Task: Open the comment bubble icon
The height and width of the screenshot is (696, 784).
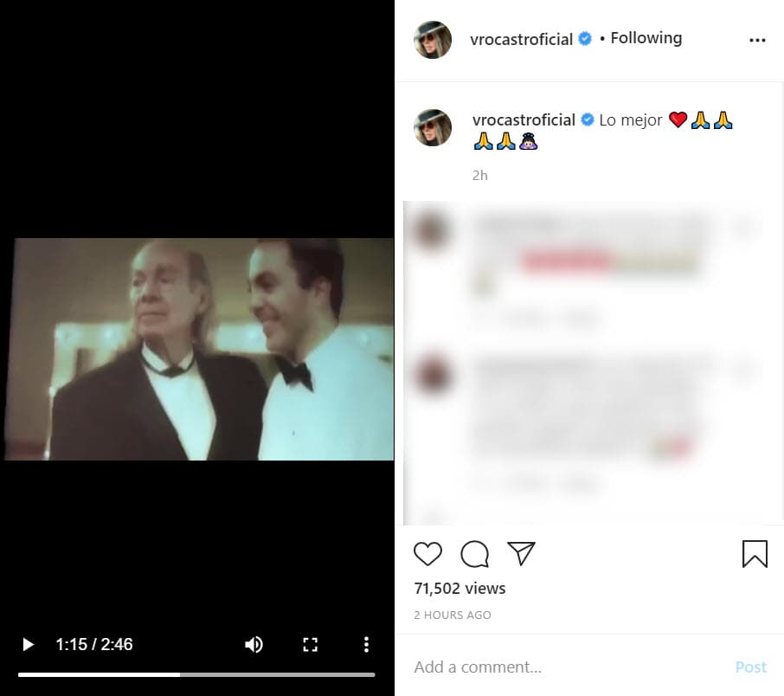Action: pos(474,554)
